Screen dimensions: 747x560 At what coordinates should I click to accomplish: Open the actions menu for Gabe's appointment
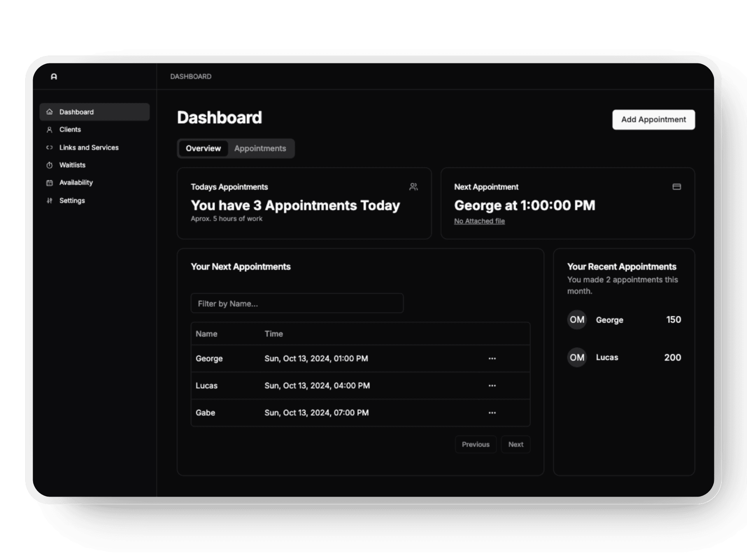coord(492,413)
